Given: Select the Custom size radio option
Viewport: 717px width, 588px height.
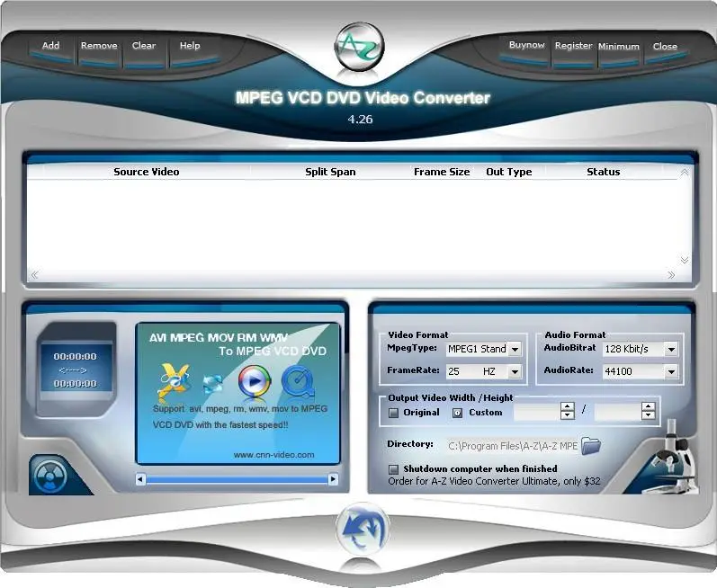Looking at the screenshot, I should [x=457, y=413].
